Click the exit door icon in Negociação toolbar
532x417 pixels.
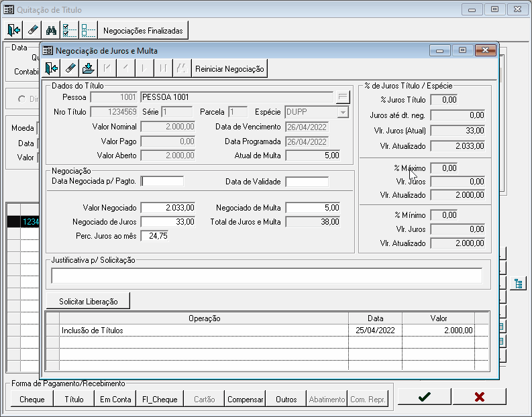(x=52, y=68)
